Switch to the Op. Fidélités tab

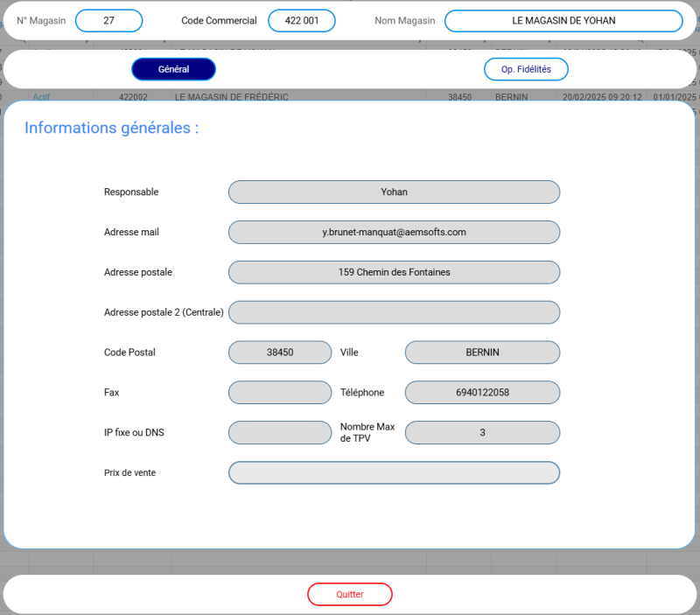coord(526,69)
